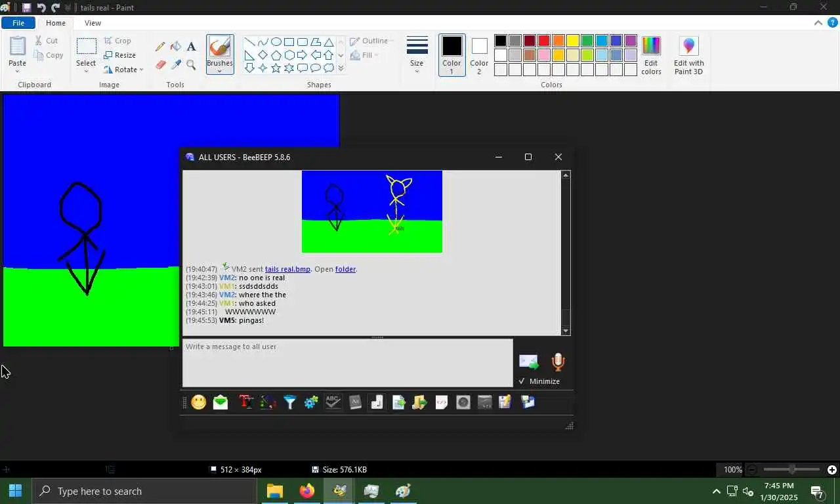Choose the five-point star shape
The image size is (840, 504).
pyautogui.click(x=276, y=68)
